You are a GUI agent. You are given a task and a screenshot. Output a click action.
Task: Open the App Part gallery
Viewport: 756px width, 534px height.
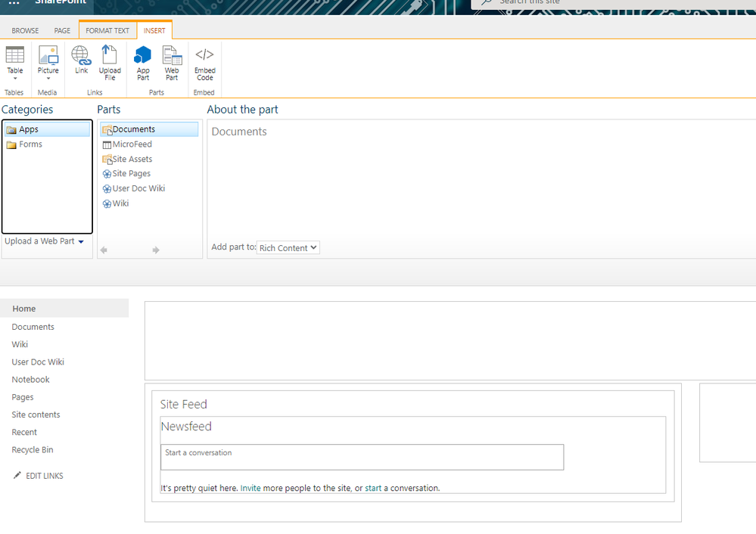point(143,63)
